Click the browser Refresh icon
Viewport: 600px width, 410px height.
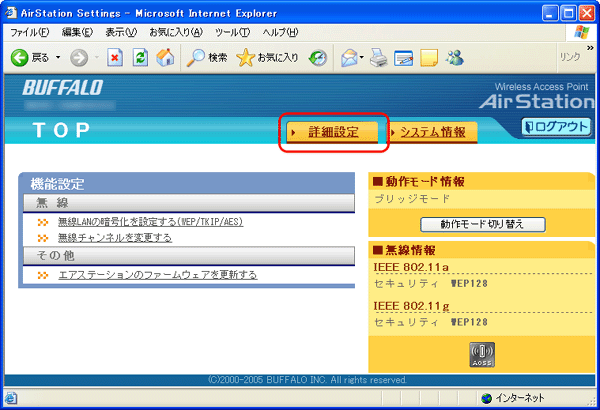tap(140, 58)
